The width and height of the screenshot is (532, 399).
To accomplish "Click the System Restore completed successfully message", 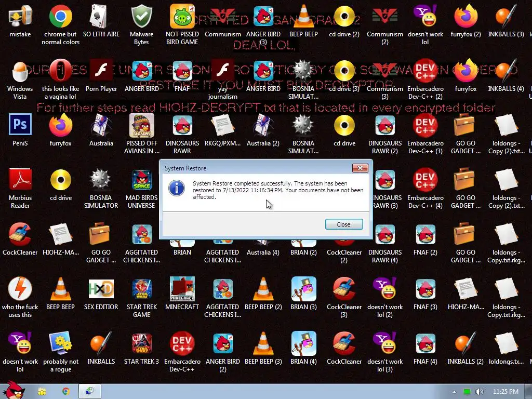I will point(278,190).
